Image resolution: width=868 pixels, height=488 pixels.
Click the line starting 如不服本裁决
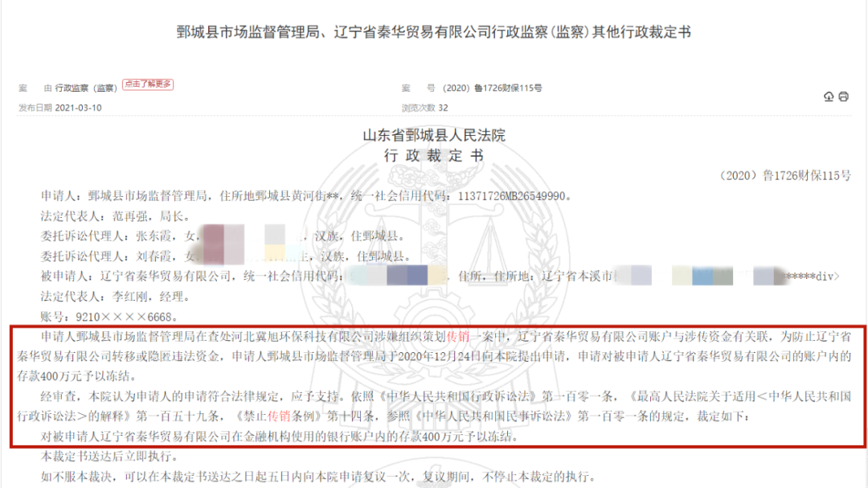pos(318,477)
